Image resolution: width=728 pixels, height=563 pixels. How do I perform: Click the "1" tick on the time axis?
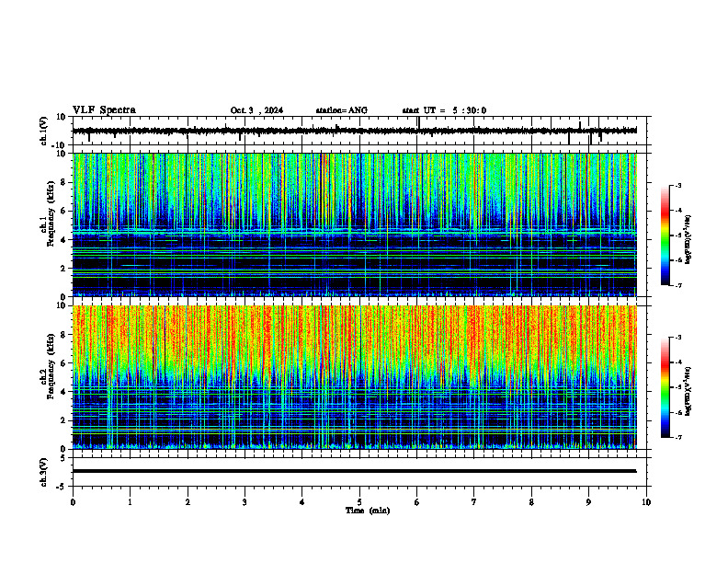(x=130, y=502)
